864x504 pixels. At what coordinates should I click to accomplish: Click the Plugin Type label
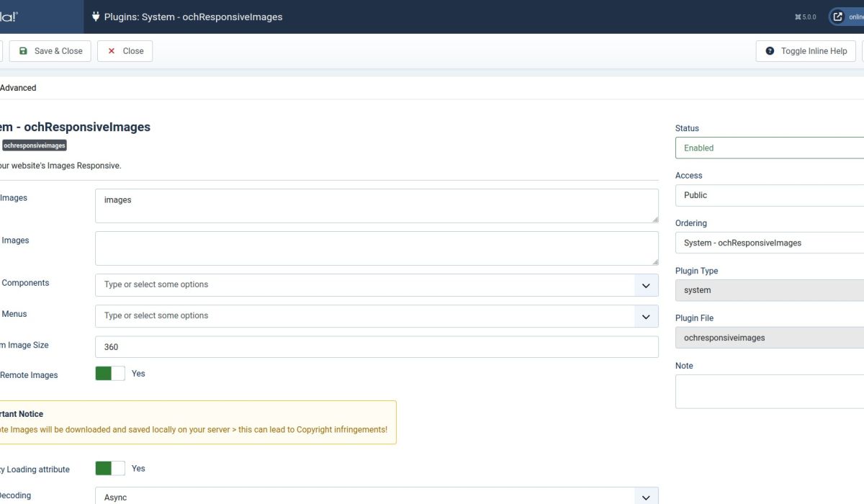[x=696, y=271]
